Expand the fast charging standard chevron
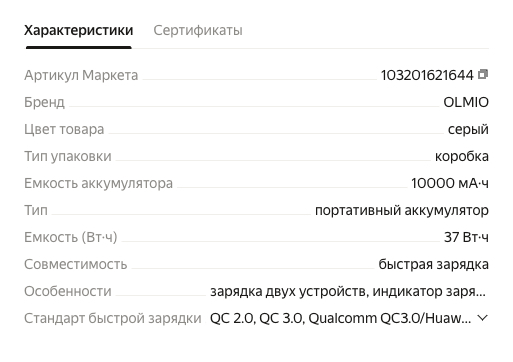The width and height of the screenshot is (513, 362). click(482, 318)
